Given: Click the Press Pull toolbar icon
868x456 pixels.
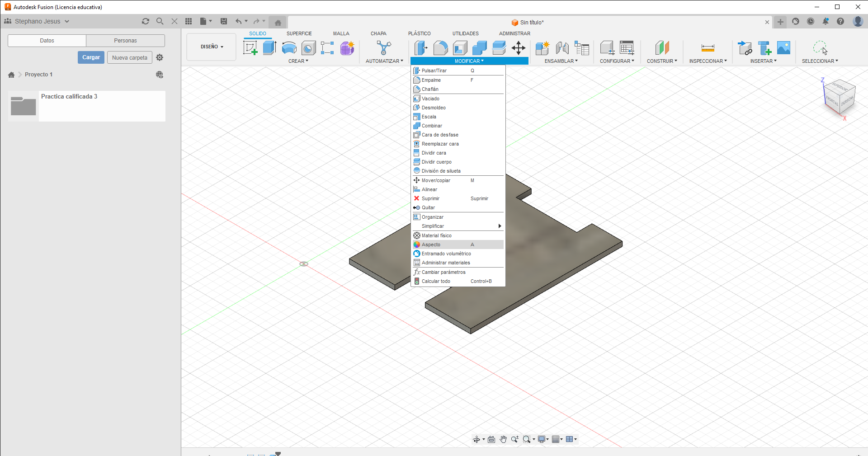Looking at the screenshot, I should pyautogui.click(x=421, y=47).
